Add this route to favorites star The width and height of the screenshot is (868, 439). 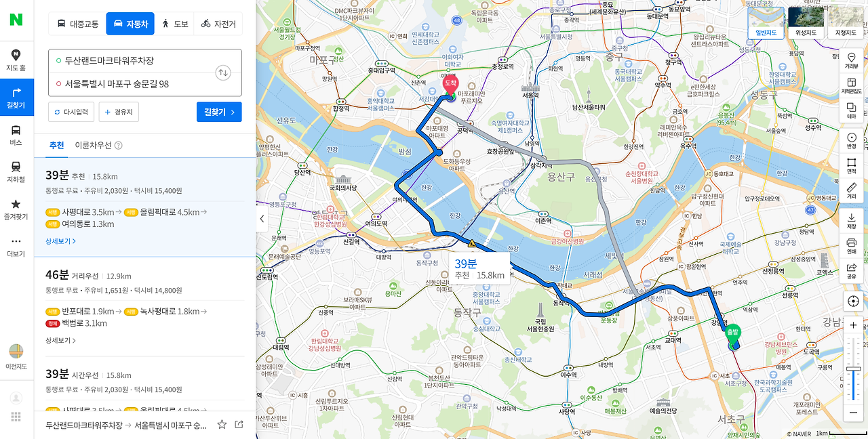pos(222,425)
